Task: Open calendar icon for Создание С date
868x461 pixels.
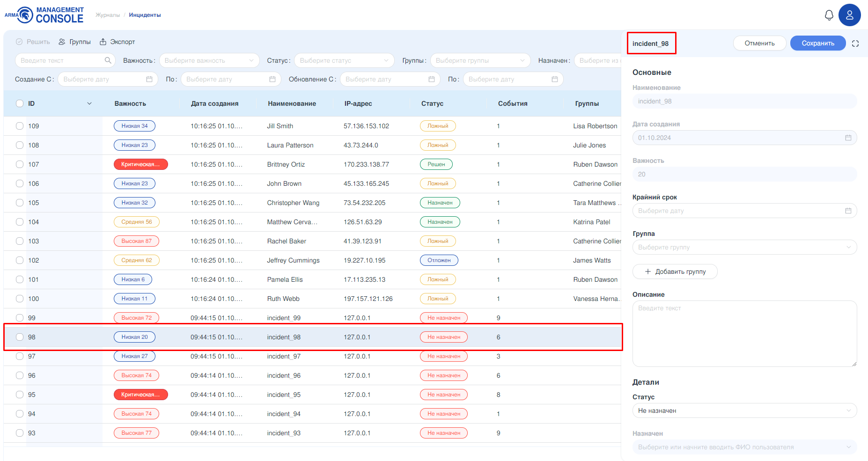Action: click(149, 79)
